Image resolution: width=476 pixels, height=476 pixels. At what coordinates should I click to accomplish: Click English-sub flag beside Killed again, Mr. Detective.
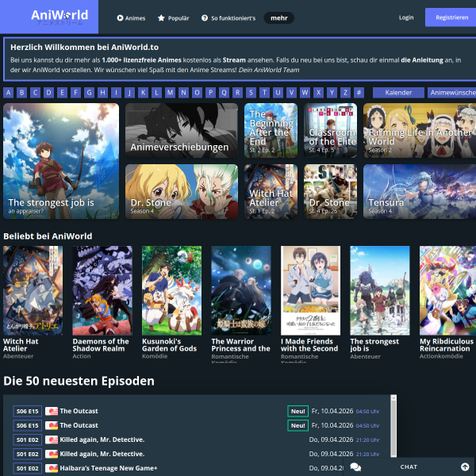(x=52, y=440)
